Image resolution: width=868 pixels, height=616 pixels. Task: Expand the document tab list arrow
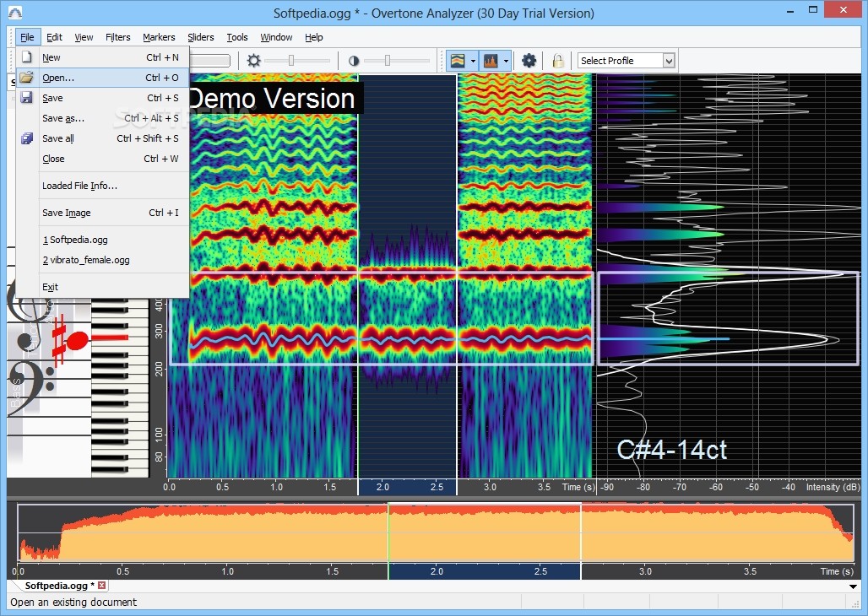(853, 586)
